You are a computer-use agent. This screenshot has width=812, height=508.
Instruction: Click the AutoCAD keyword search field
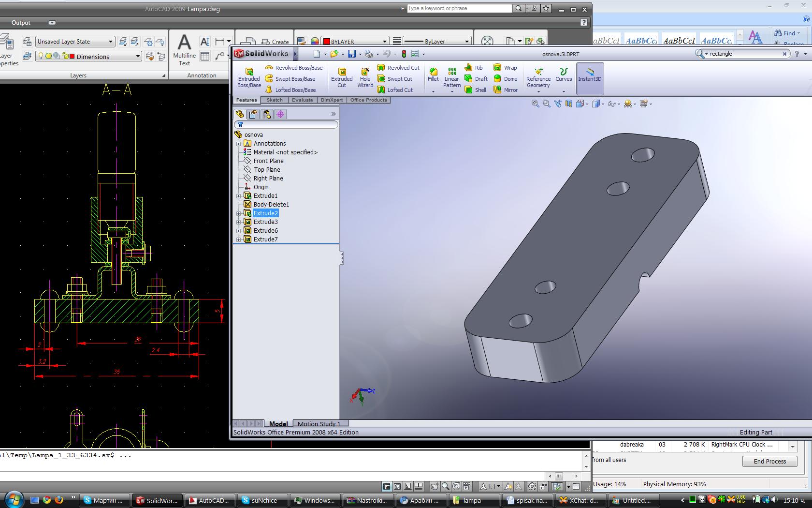click(458, 8)
